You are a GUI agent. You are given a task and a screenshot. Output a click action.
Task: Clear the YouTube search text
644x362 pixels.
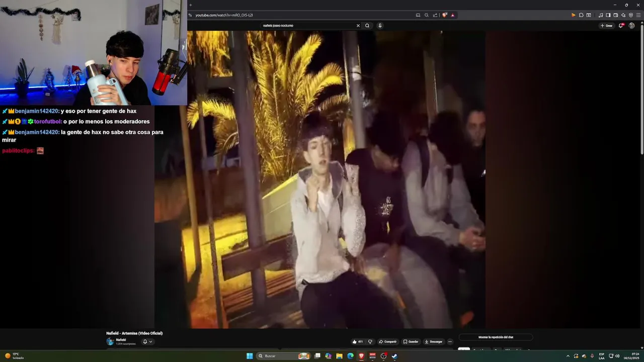358,26
